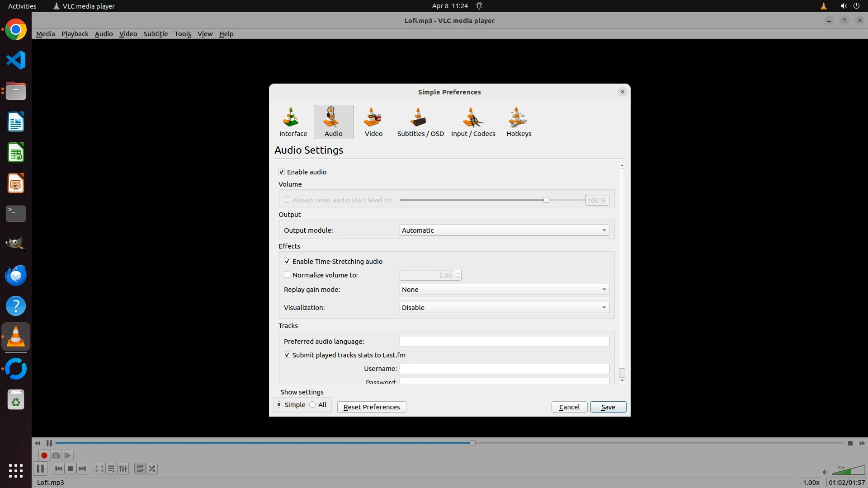Select the All show-settings radio button
Screen dimensions: 868x488
coord(313,405)
